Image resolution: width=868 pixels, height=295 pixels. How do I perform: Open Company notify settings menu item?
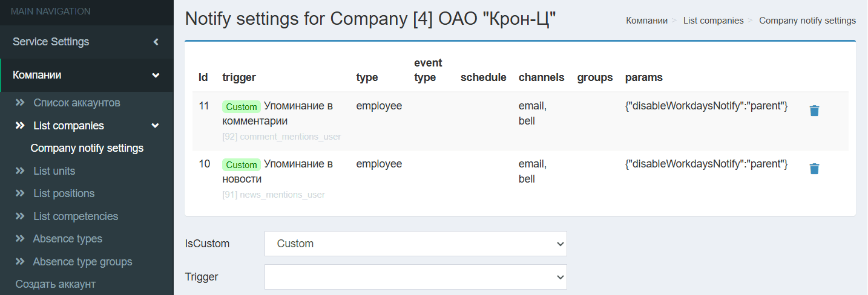87,148
